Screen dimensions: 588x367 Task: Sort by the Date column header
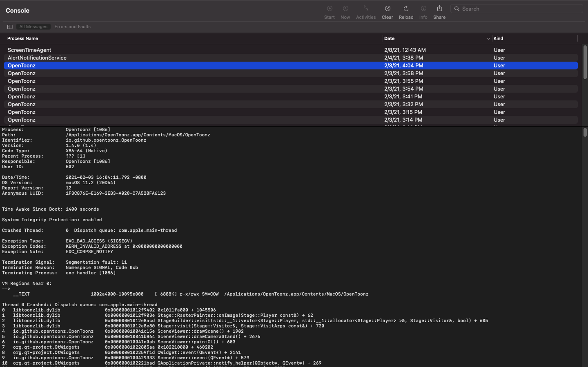[x=389, y=38]
